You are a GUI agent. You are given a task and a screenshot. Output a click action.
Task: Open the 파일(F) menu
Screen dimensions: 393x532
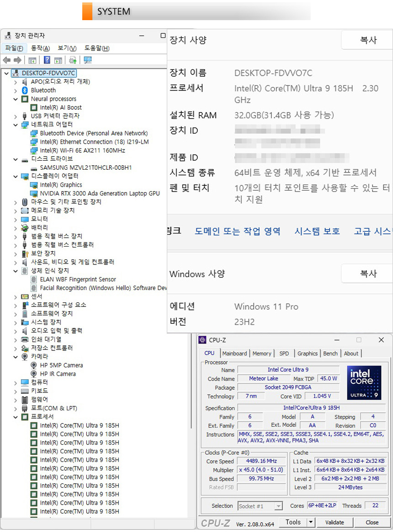14,48
